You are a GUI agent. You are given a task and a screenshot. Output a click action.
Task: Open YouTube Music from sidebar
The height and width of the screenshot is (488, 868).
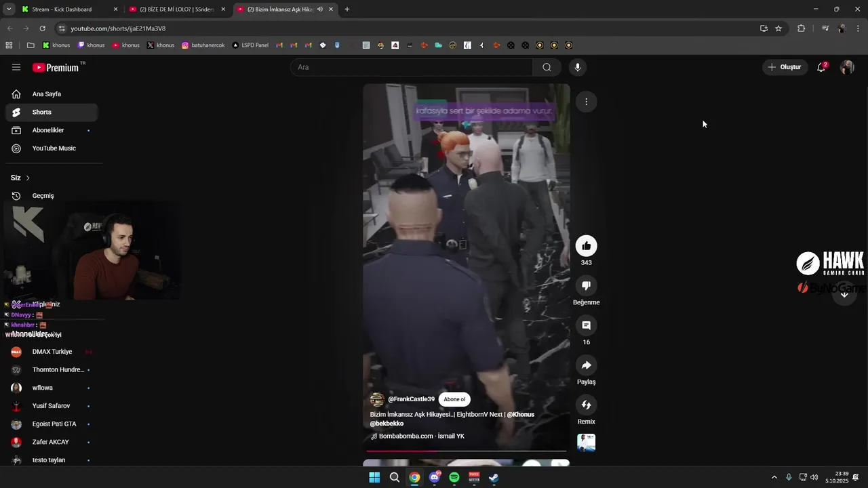click(x=52, y=148)
